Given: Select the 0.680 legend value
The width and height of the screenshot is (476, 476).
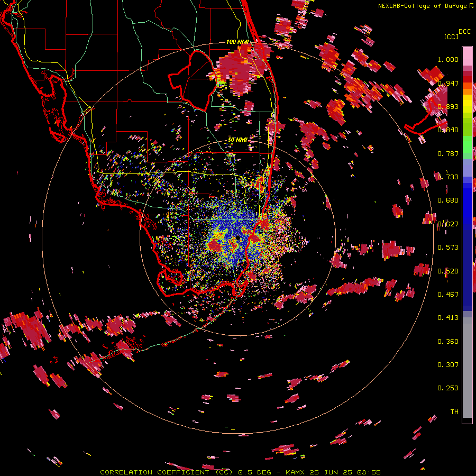Looking at the screenshot, I should pos(448,200).
